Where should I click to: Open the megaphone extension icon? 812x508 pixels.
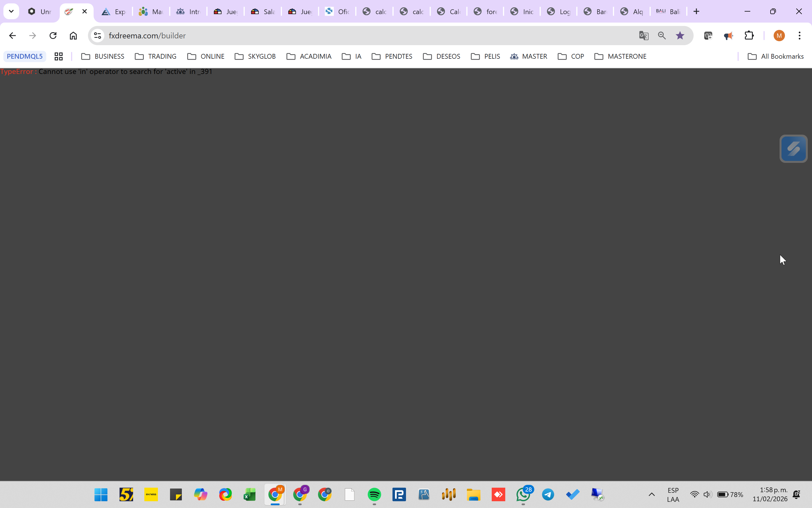[728, 36]
